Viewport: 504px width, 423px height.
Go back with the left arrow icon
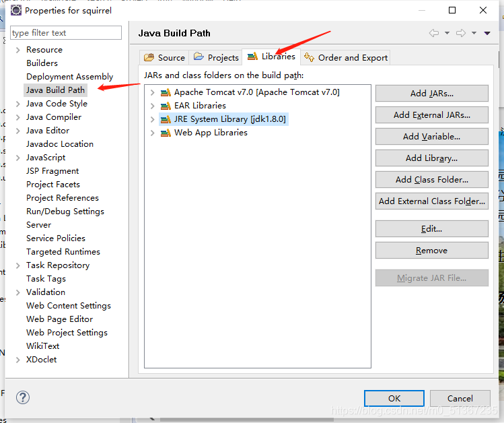(434, 33)
